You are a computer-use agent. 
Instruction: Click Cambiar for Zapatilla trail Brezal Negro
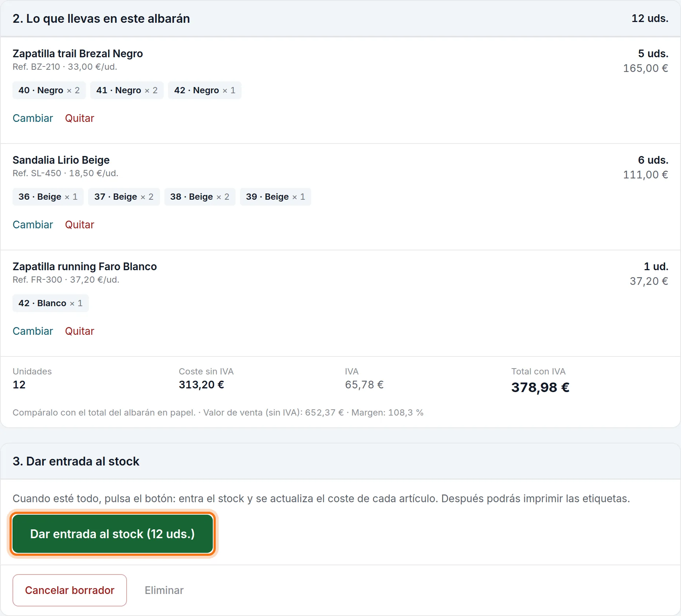coord(33,118)
